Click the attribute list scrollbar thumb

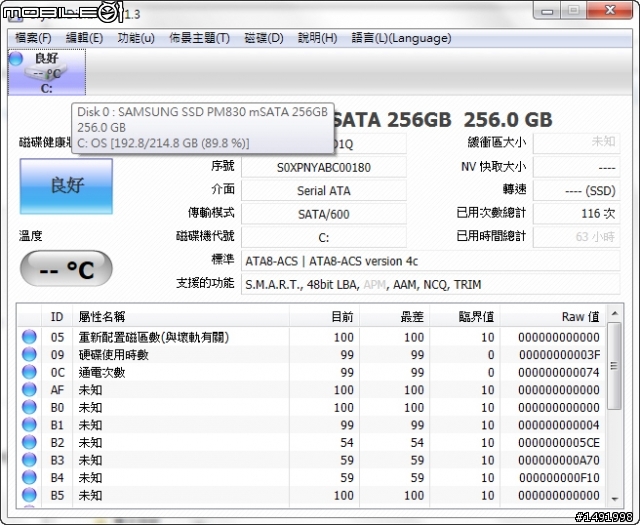[614, 366]
